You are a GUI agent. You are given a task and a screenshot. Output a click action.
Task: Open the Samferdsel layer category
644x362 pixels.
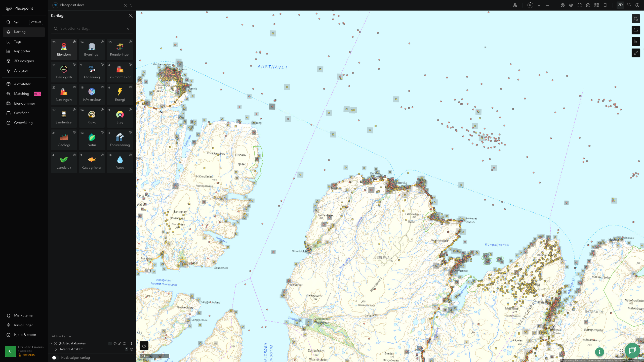pyautogui.click(x=64, y=117)
